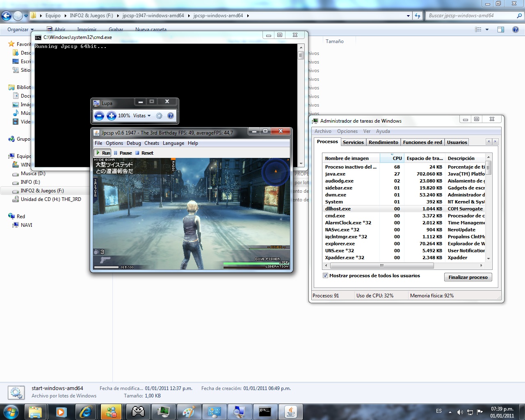Image resolution: width=525 pixels, height=420 pixels.
Task: Open the cmd.exe taskbar icon
Action: pos(265,411)
